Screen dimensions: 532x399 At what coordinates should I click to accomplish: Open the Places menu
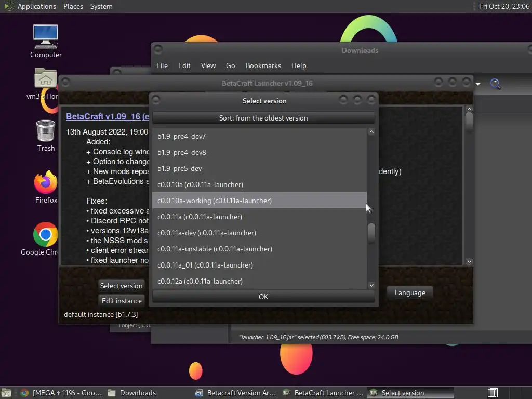coord(73,6)
